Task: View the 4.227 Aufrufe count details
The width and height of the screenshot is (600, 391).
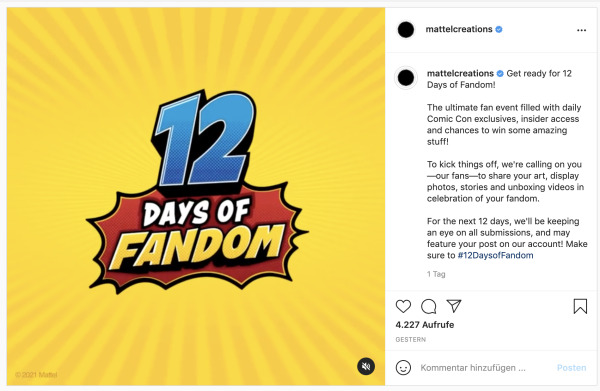Action: [x=425, y=324]
